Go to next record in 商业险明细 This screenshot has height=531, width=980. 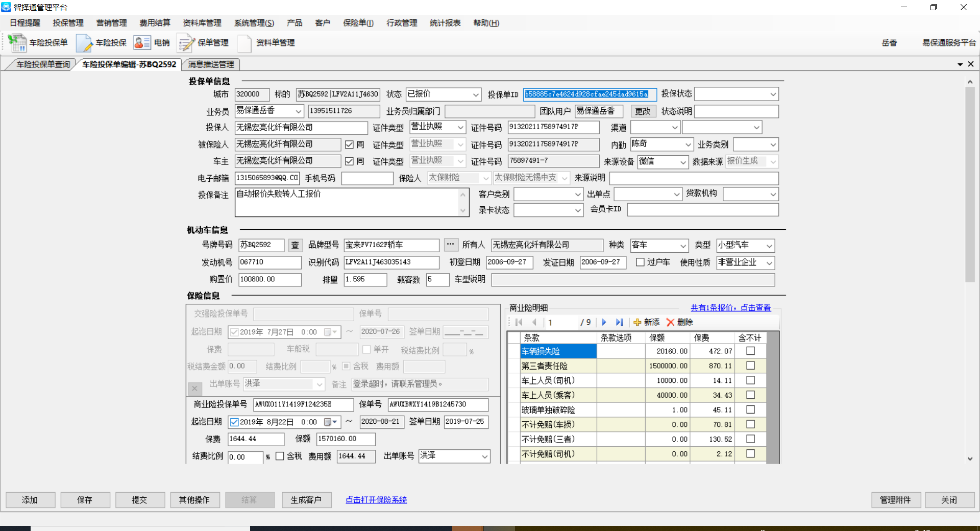tap(604, 322)
